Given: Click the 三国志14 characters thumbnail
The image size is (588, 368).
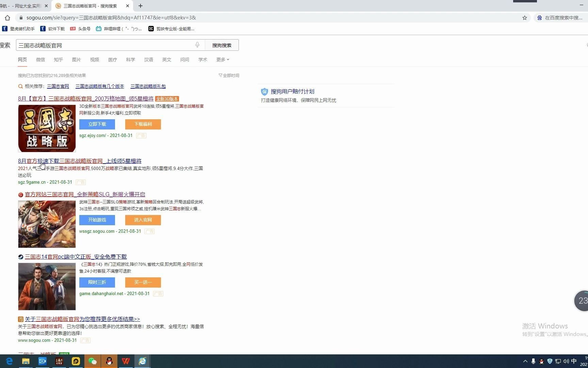Looking at the screenshot, I should click(x=47, y=287).
